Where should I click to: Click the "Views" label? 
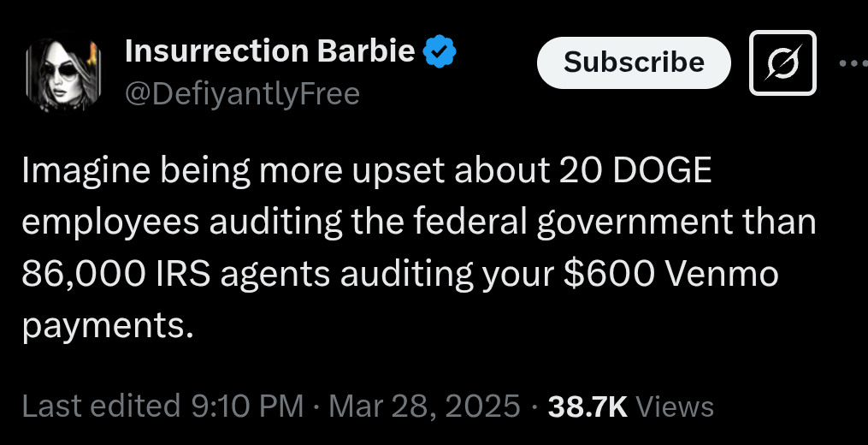coord(675,406)
